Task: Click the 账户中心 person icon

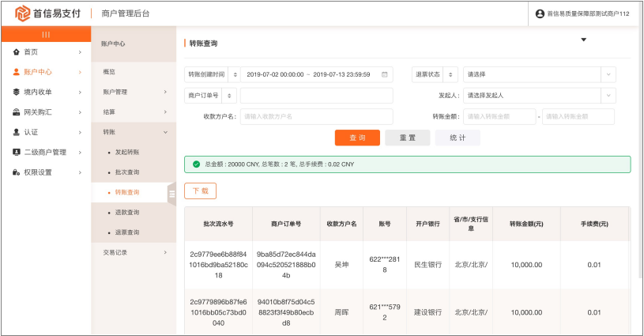Action: click(17, 72)
